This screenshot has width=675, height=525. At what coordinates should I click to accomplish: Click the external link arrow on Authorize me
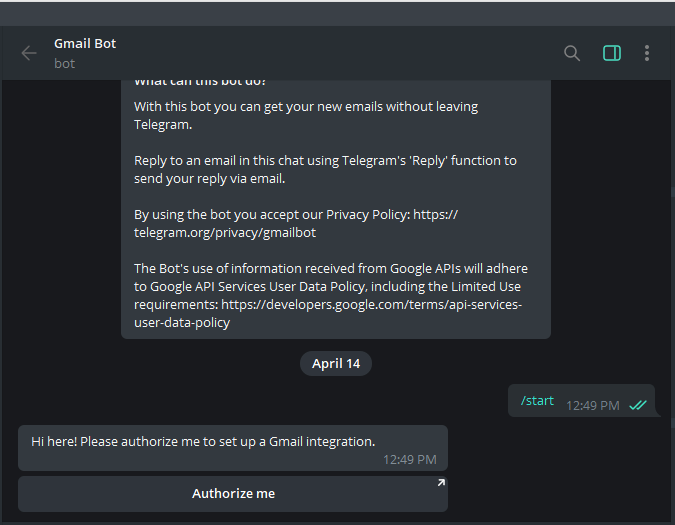(441, 483)
